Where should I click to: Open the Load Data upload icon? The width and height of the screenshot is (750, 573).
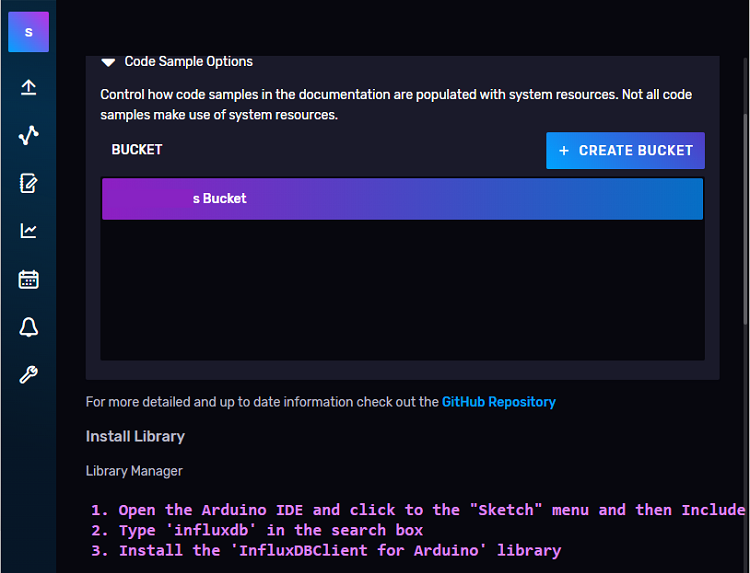pos(29,88)
